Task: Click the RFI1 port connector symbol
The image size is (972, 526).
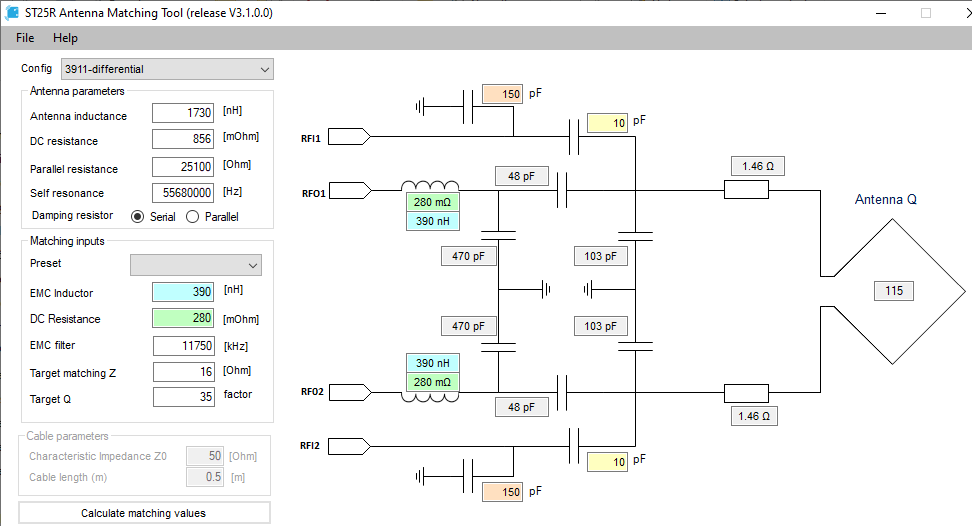Action: pos(349,136)
